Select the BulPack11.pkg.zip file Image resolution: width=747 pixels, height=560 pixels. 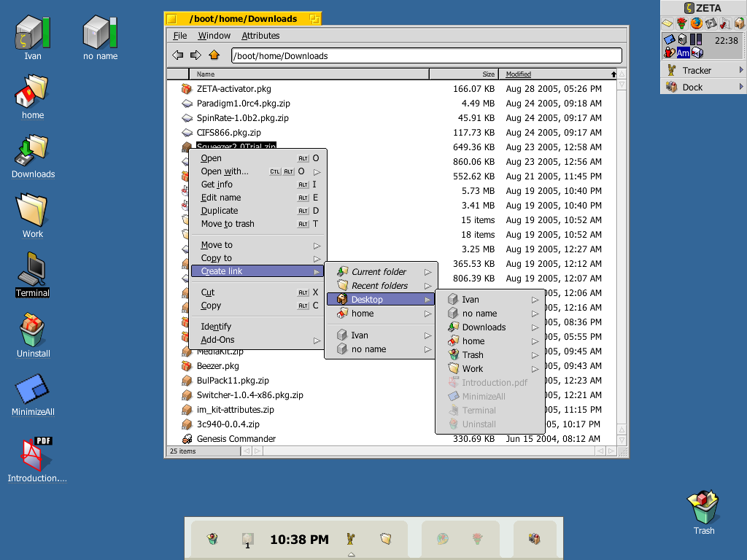[233, 381]
